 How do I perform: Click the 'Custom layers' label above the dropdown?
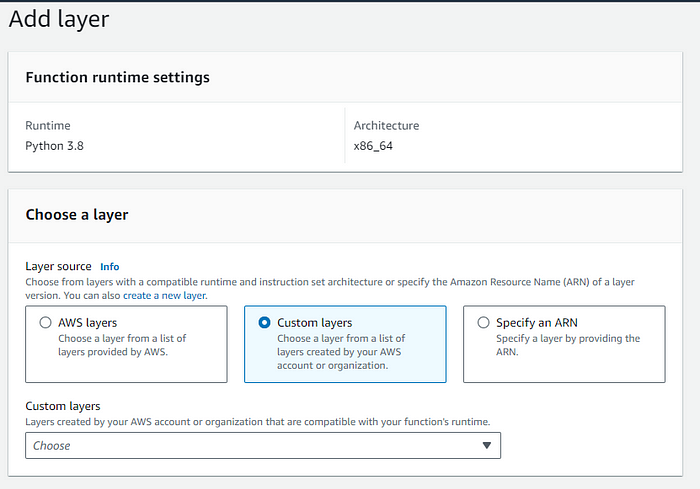[62, 406]
